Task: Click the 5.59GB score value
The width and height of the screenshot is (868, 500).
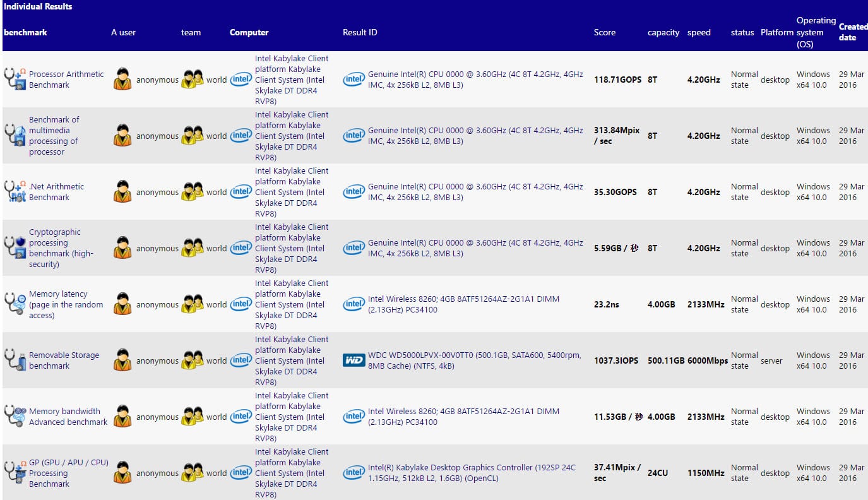Action: click(616, 248)
